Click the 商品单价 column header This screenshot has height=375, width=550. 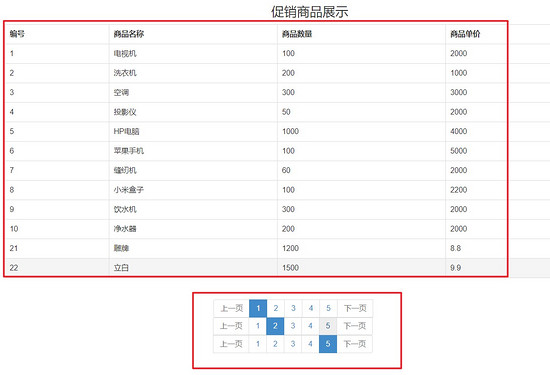[x=465, y=34]
